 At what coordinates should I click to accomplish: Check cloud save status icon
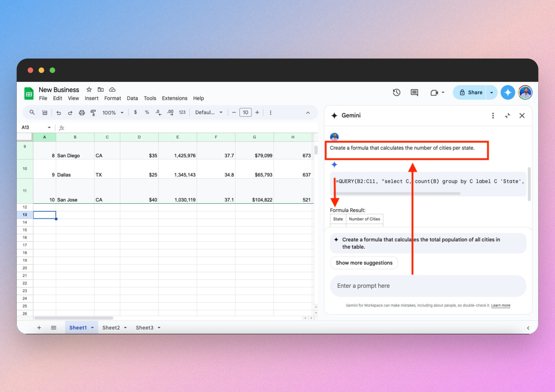112,90
